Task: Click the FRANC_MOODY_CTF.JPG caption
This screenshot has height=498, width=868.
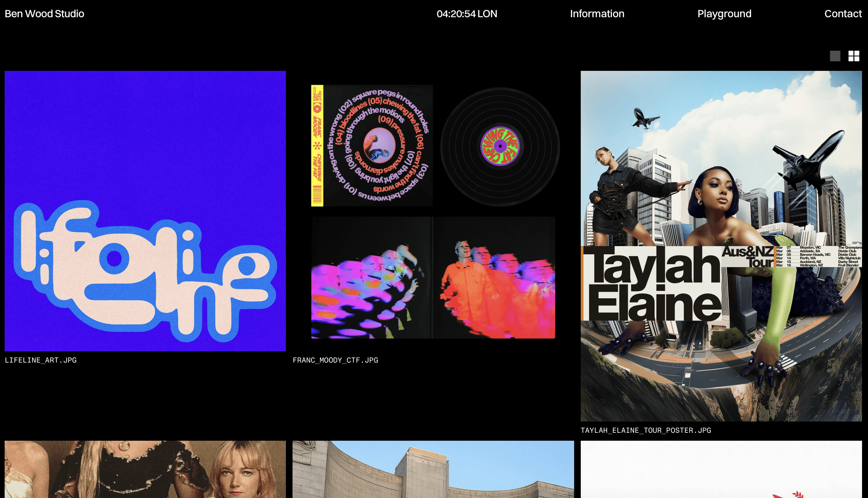Action: (x=335, y=360)
